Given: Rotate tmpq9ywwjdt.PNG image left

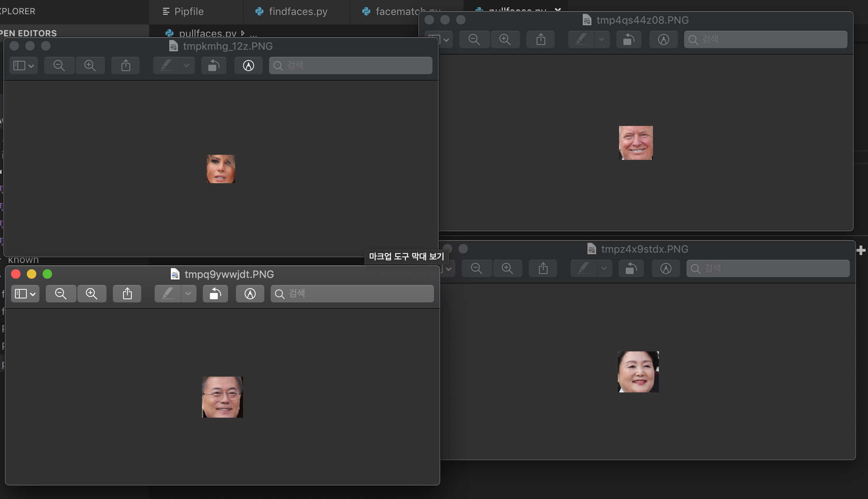Looking at the screenshot, I should click(x=215, y=294).
